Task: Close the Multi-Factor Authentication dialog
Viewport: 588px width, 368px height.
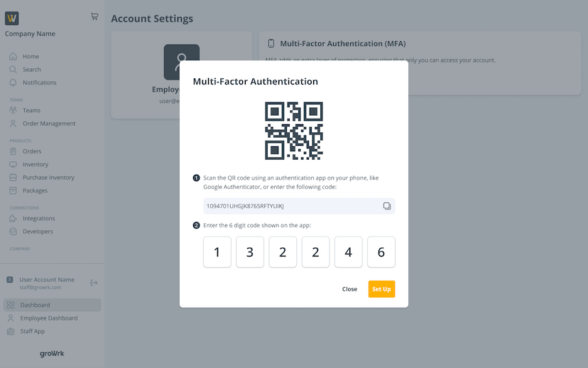Action: (349, 289)
